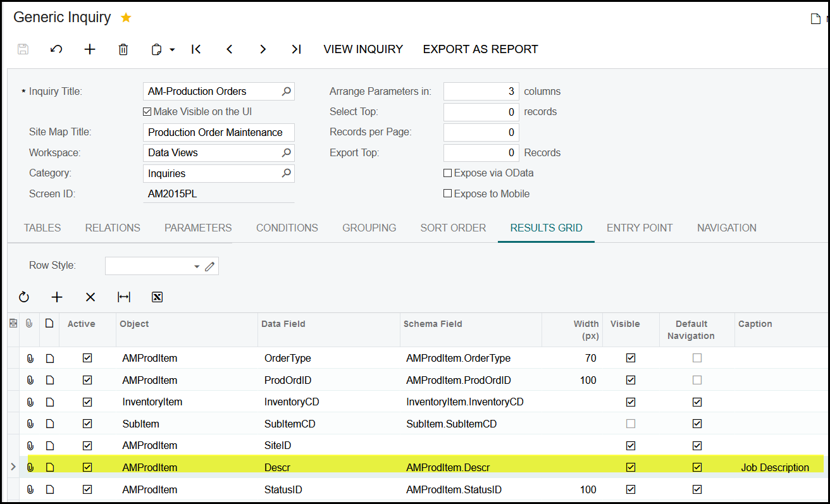This screenshot has height=504, width=830.
Task: Delete the inquiry using the trash icon
Action: pos(123,49)
